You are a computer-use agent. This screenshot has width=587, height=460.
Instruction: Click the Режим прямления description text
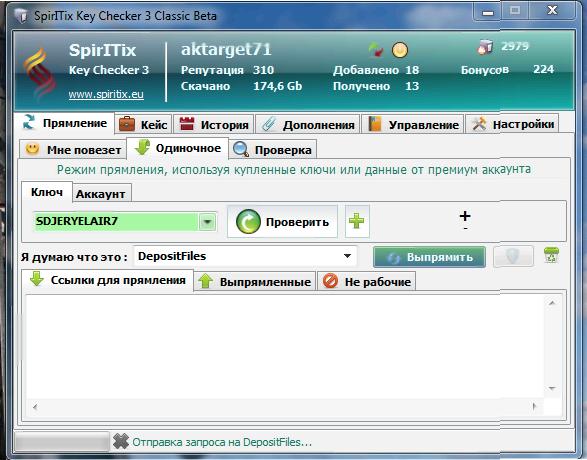point(294,170)
